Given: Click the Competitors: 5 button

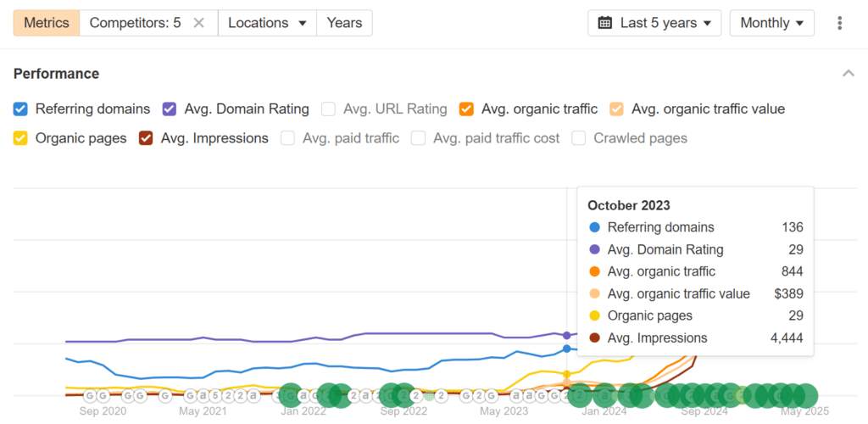Looking at the screenshot, I should [x=135, y=23].
